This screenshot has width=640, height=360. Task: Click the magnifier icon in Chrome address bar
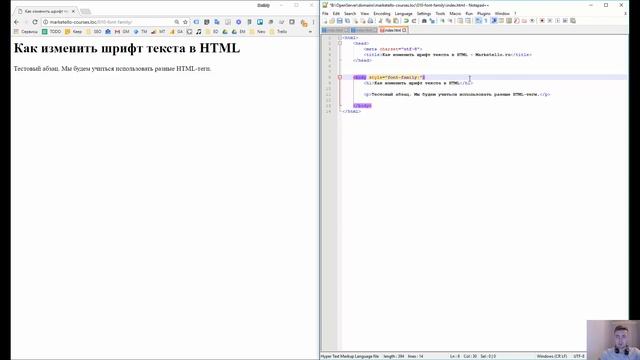point(177,22)
